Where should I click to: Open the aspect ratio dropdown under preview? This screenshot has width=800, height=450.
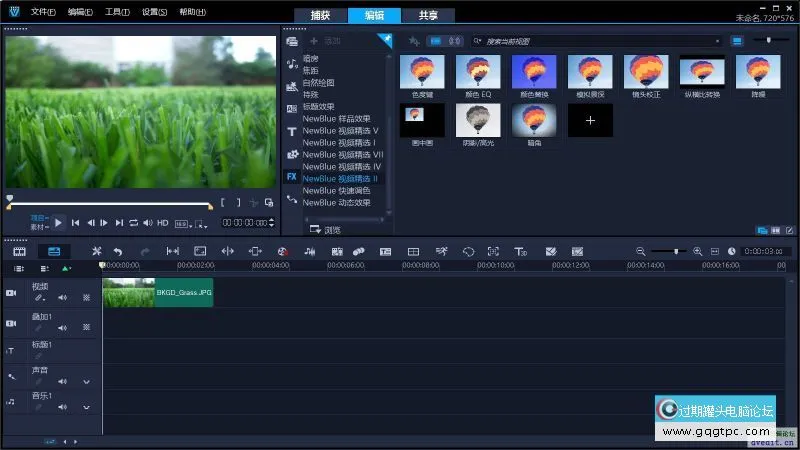[182, 223]
